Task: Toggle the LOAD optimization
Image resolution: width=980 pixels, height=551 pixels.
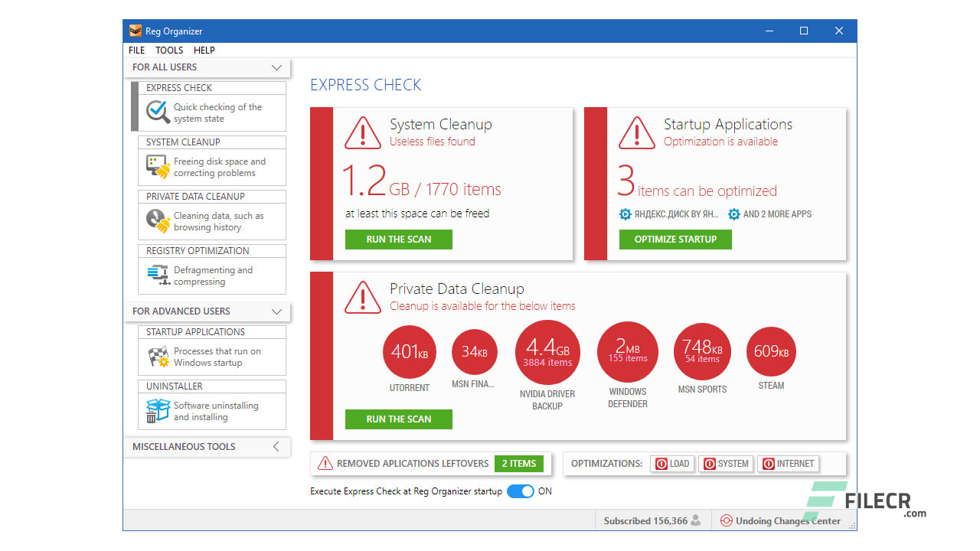Action: pyautogui.click(x=673, y=463)
